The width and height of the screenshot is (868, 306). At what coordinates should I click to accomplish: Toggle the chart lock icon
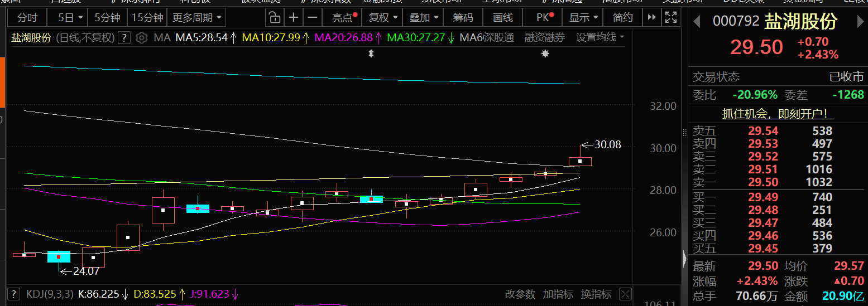pyautogui.click(x=274, y=18)
